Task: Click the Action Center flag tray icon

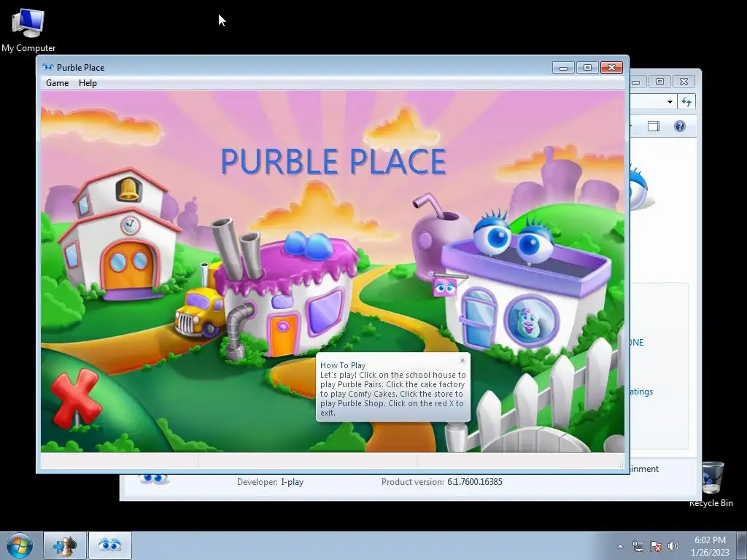Action: click(x=656, y=546)
